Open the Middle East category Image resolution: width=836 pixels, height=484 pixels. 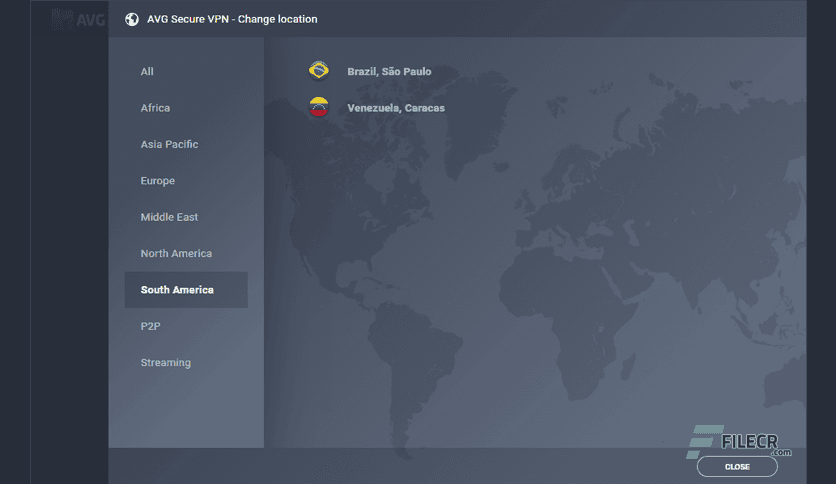(x=169, y=217)
